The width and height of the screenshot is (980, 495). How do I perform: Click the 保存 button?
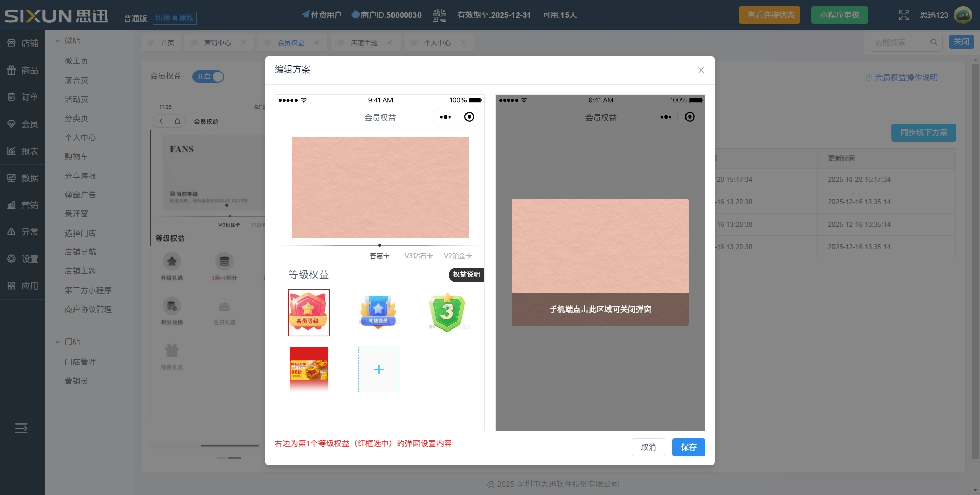click(688, 447)
